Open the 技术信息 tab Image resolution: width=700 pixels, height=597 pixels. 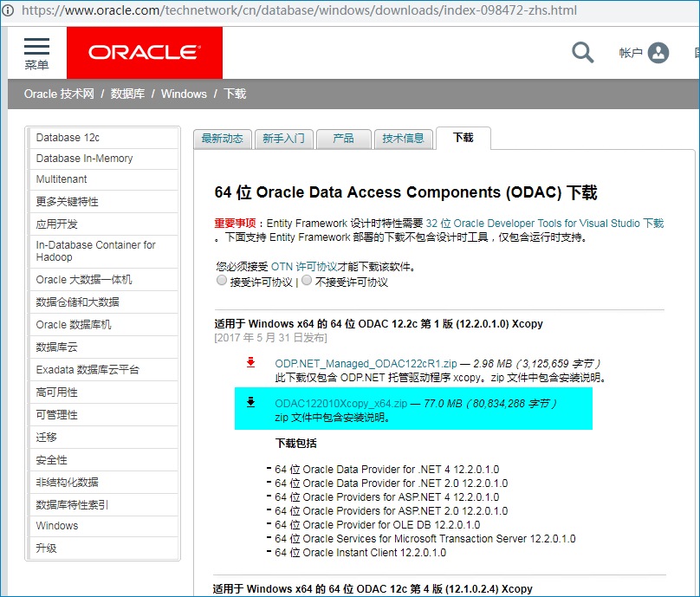click(x=403, y=139)
